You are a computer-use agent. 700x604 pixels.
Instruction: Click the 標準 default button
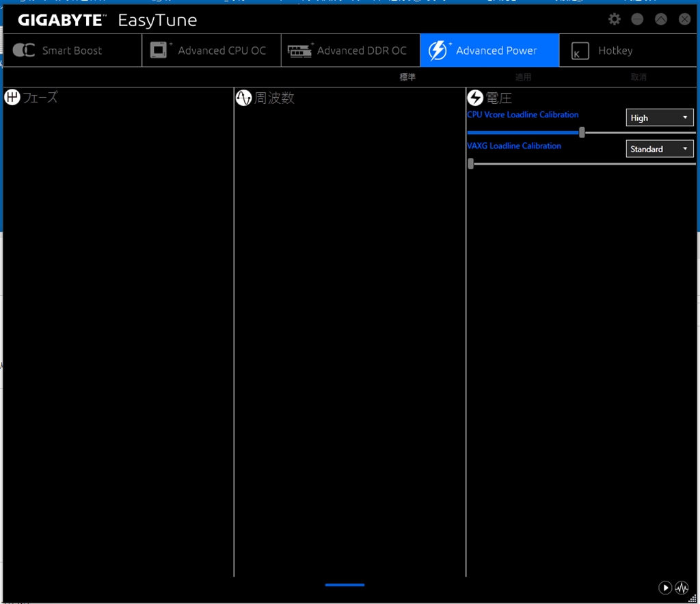coord(407,77)
